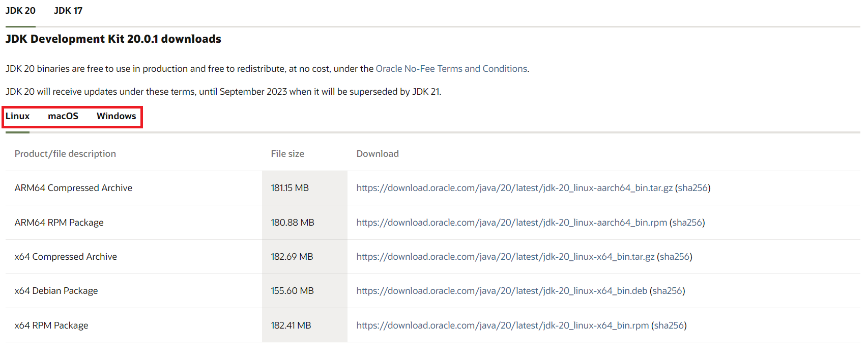The width and height of the screenshot is (868, 353).
Task: Switch to the JDK 17 tab
Action: pos(68,11)
